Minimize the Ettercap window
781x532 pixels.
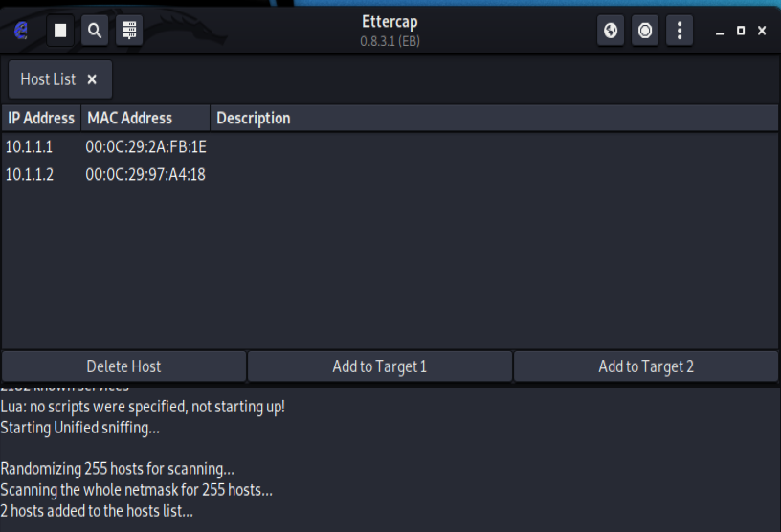[719, 31]
